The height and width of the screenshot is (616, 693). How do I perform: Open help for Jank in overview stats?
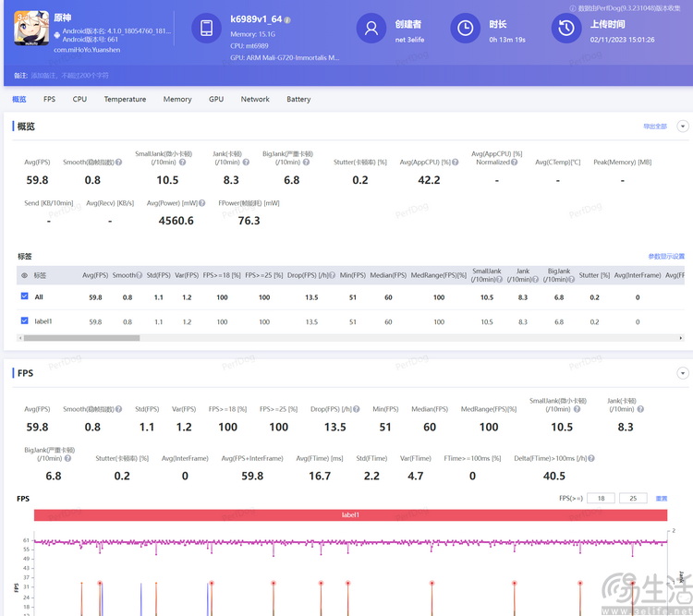(246, 163)
